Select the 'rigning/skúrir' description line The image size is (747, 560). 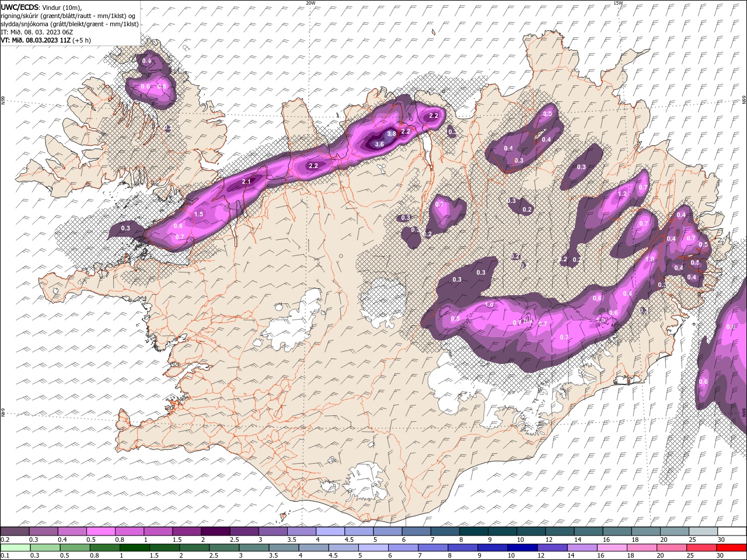[x=68, y=16]
